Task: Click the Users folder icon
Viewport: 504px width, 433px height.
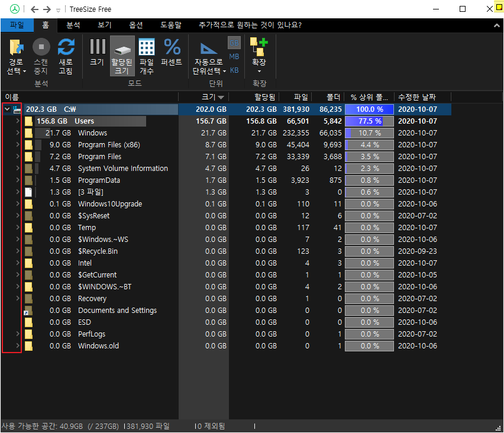Action: click(x=29, y=121)
